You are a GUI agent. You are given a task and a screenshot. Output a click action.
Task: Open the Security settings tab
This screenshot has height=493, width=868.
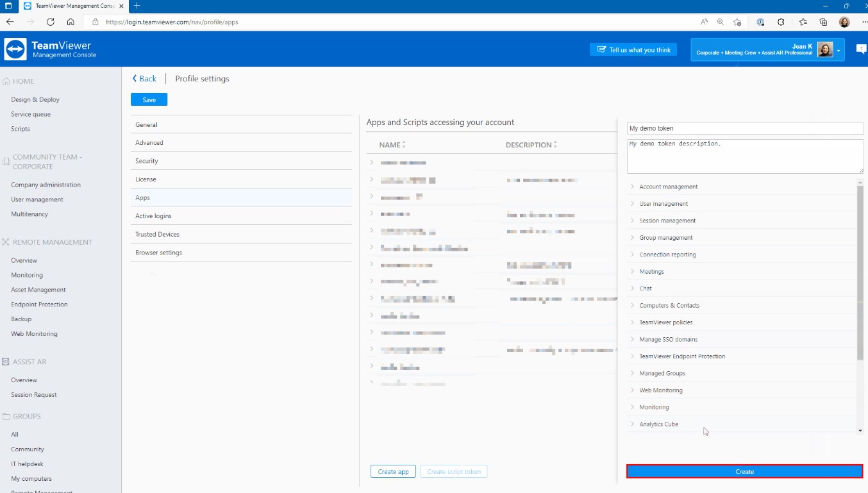coord(241,161)
